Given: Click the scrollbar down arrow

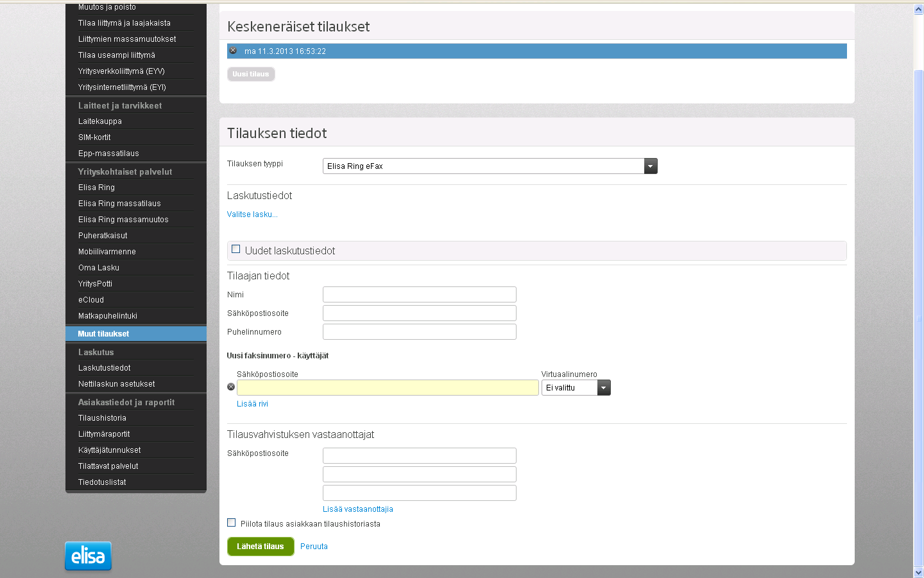Looking at the screenshot, I should (x=918, y=572).
